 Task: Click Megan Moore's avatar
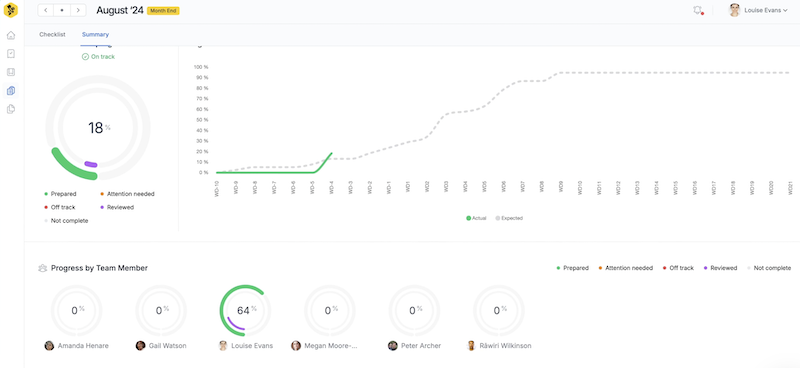pyautogui.click(x=296, y=346)
